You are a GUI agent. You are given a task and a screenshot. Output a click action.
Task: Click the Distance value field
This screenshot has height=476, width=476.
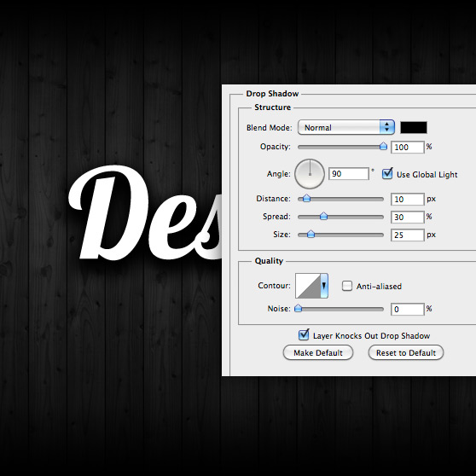point(407,199)
